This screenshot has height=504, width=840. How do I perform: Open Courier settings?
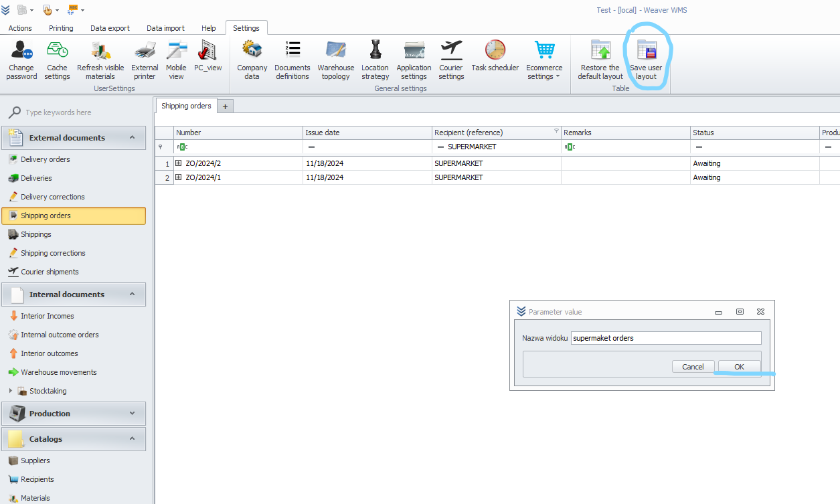(x=452, y=60)
